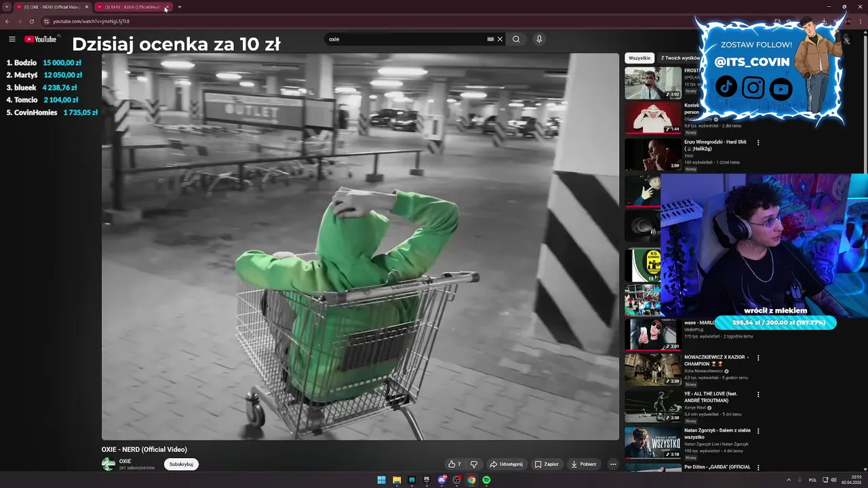This screenshot has height=488, width=868.
Task: Click the address bar URL
Action: [91, 21]
